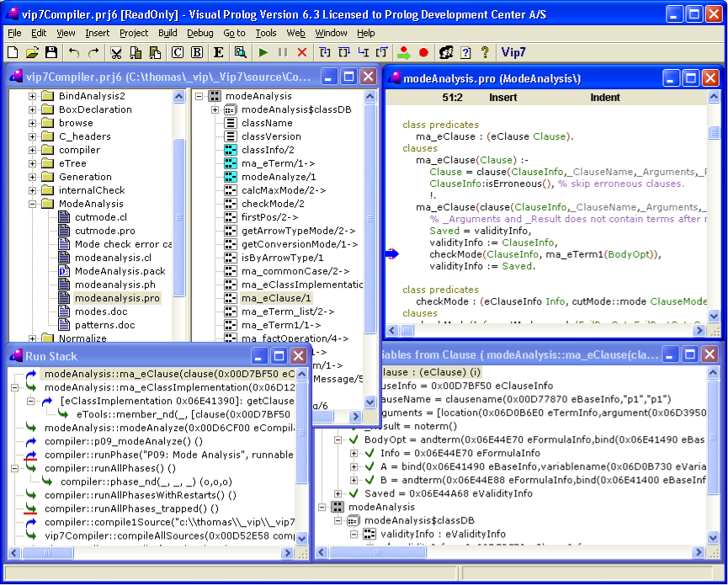Click the Pause debugging icon
728x585 pixels.
(x=283, y=52)
